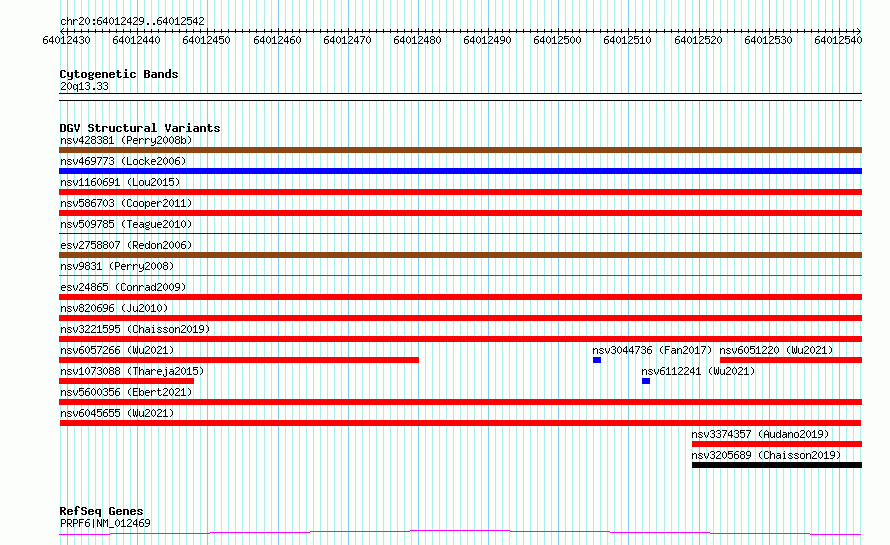This screenshot has width=890, height=545.
Task: Click the Cytogenetic Bands track heading
Action: coord(119,74)
